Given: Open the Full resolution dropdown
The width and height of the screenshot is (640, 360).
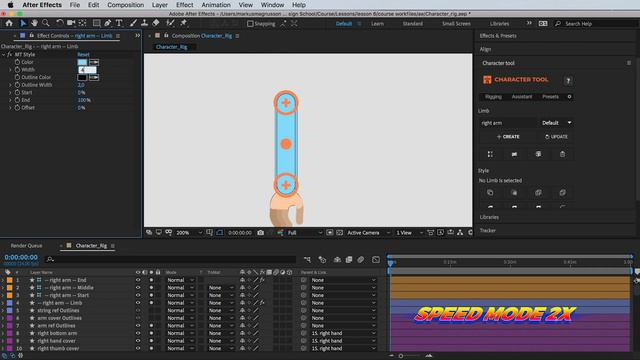Looking at the screenshot, I should click(304, 233).
